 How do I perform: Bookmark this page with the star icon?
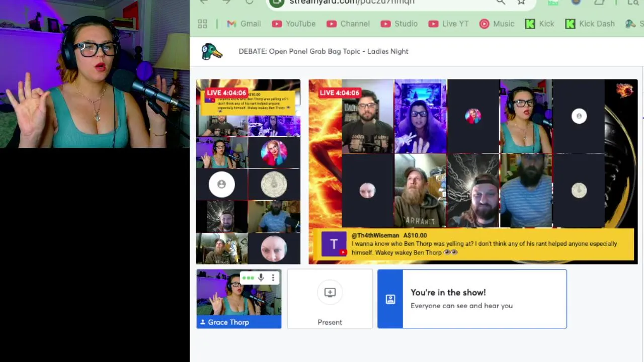(521, 2)
